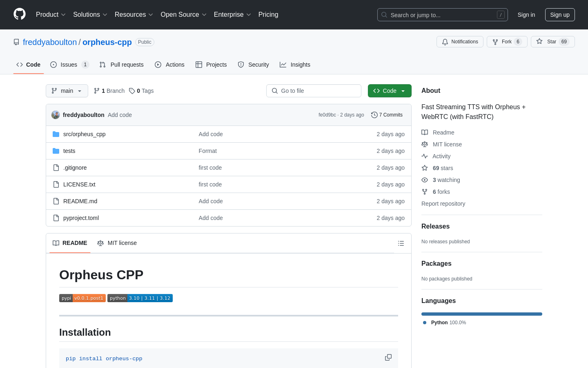Open 'Format' commit message on tests row
Viewport: 588px width, 368px height.
point(207,151)
